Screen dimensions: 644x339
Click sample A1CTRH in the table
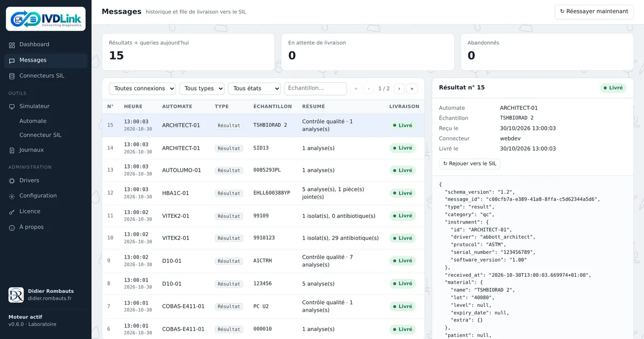coord(262,261)
